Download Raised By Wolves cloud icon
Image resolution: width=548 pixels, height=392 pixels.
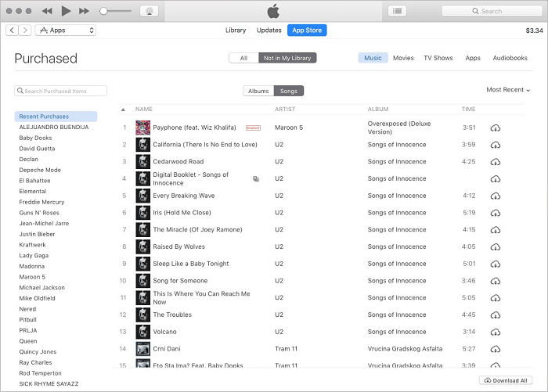[496, 247]
